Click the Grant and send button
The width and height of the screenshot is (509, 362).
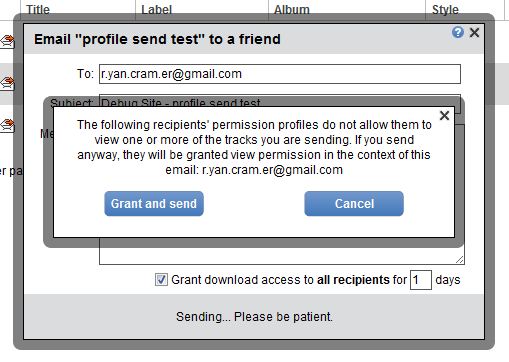(x=154, y=203)
